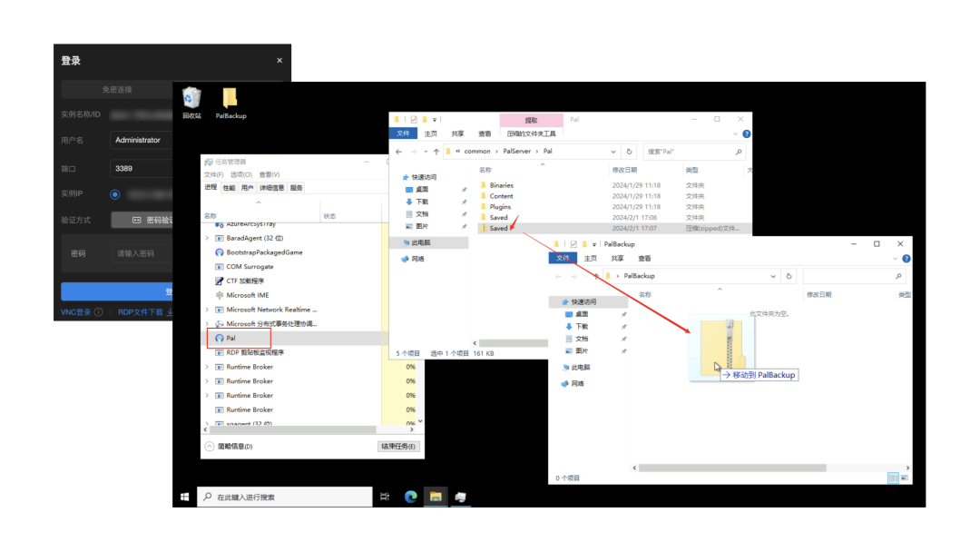Click the 结束任务 button in Task Manager
Image resolution: width=980 pixels, height=552 pixels.
398,447
